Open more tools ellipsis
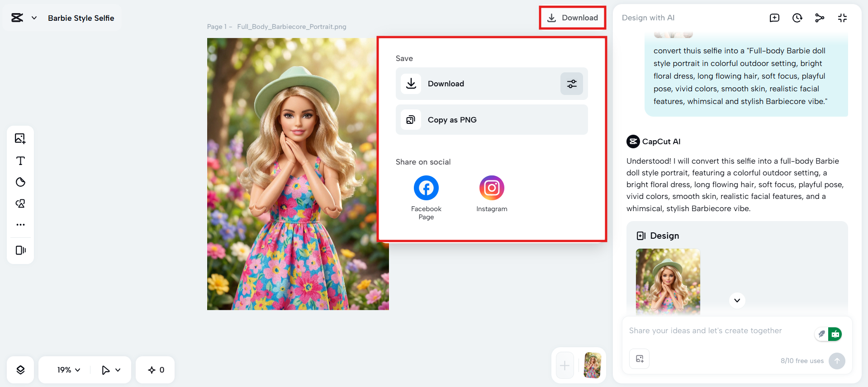The width and height of the screenshot is (868, 387). (x=20, y=225)
